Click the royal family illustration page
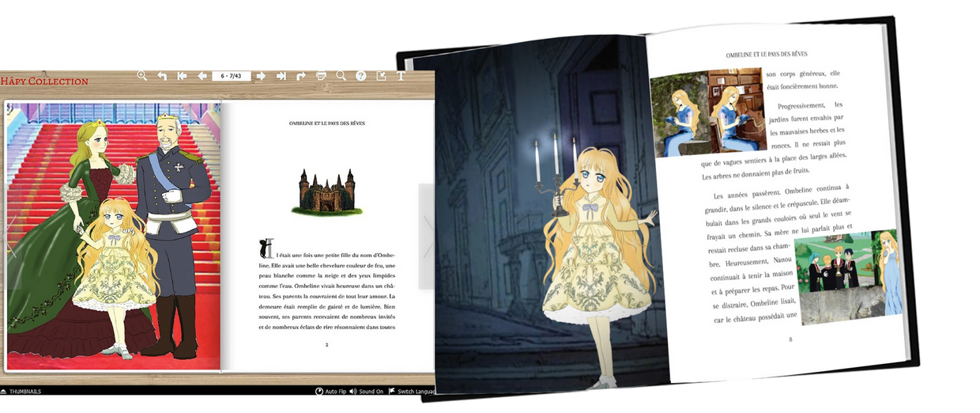The width and height of the screenshot is (980, 413). [113, 236]
